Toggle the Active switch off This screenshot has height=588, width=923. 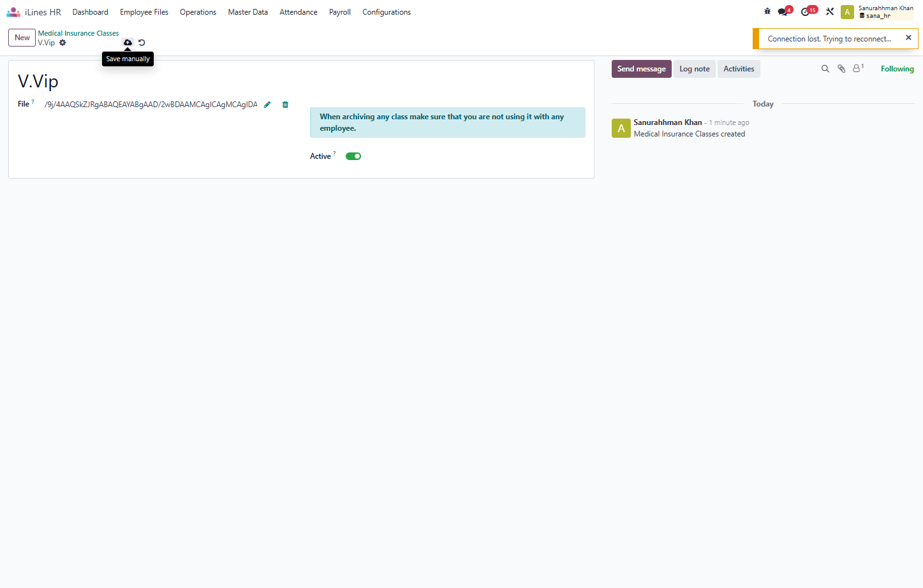tap(353, 156)
